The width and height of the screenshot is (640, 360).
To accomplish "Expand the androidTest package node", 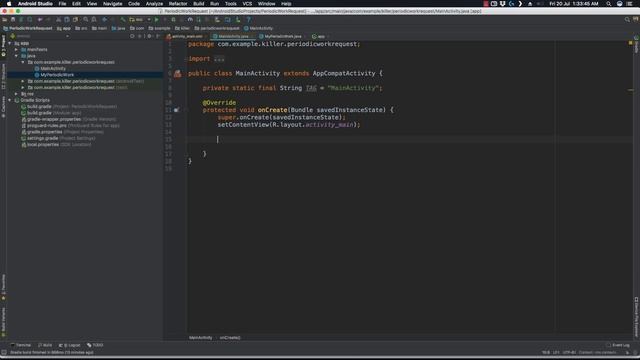I will click(x=23, y=81).
